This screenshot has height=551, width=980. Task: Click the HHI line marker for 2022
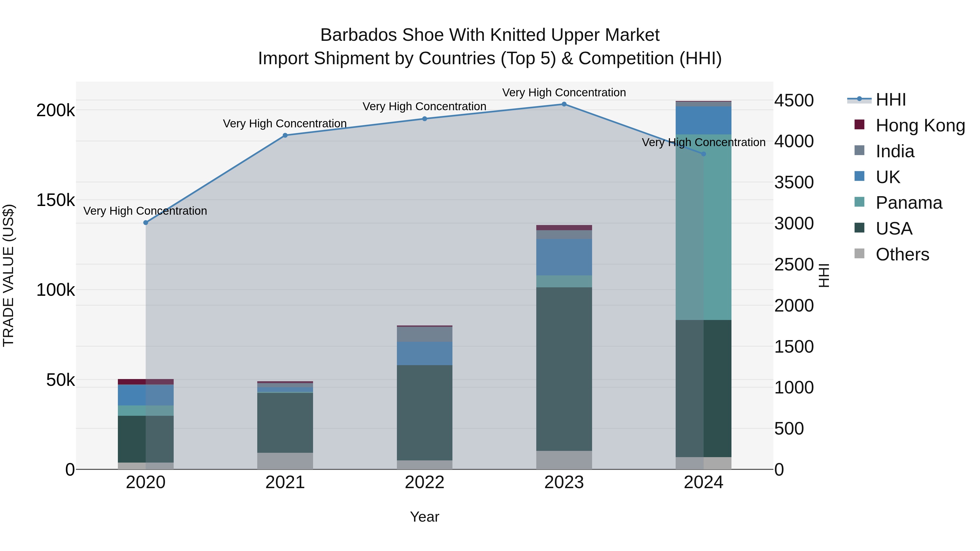point(425,119)
